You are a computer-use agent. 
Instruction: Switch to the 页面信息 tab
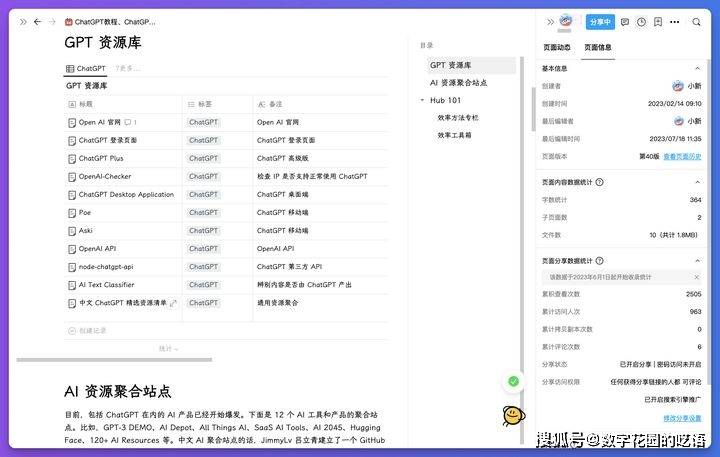[x=597, y=47]
